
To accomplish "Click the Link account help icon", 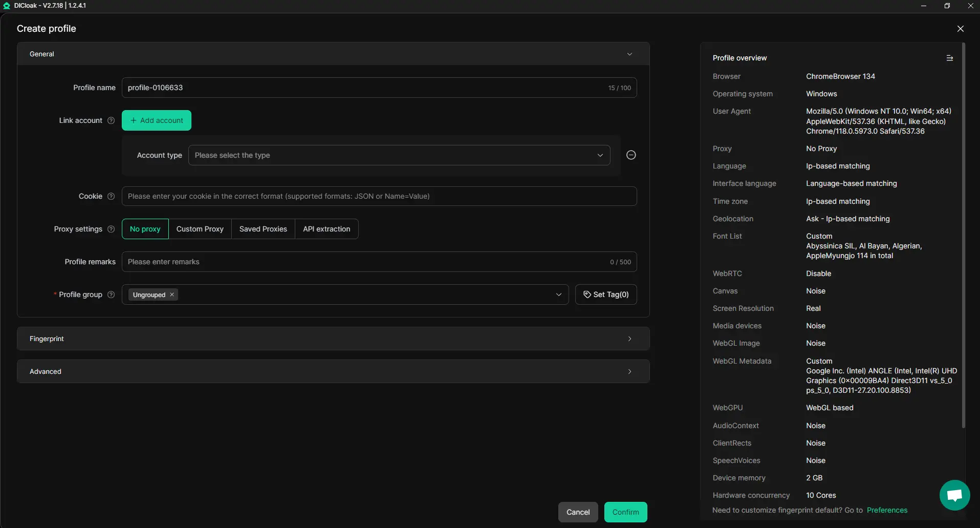I will click(x=111, y=120).
